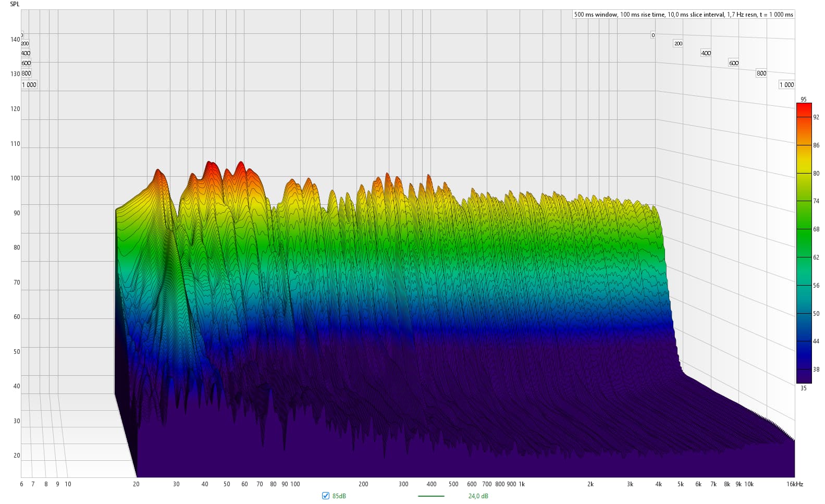Click the green trace line sample in the legend

(431, 496)
